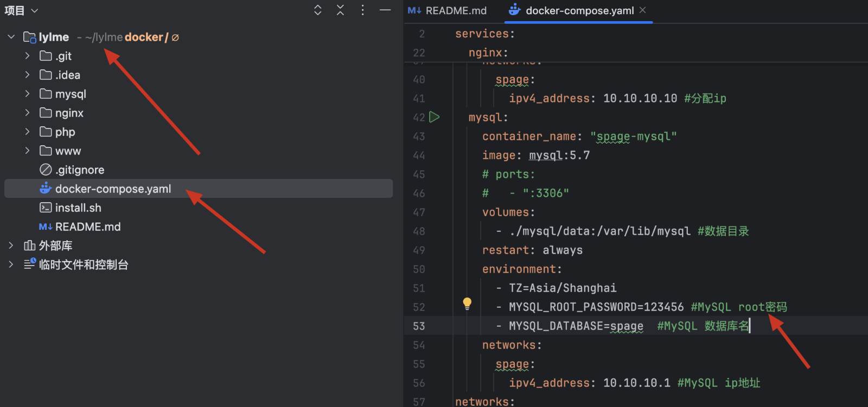Click line number 48 in the gutter

tap(419, 231)
